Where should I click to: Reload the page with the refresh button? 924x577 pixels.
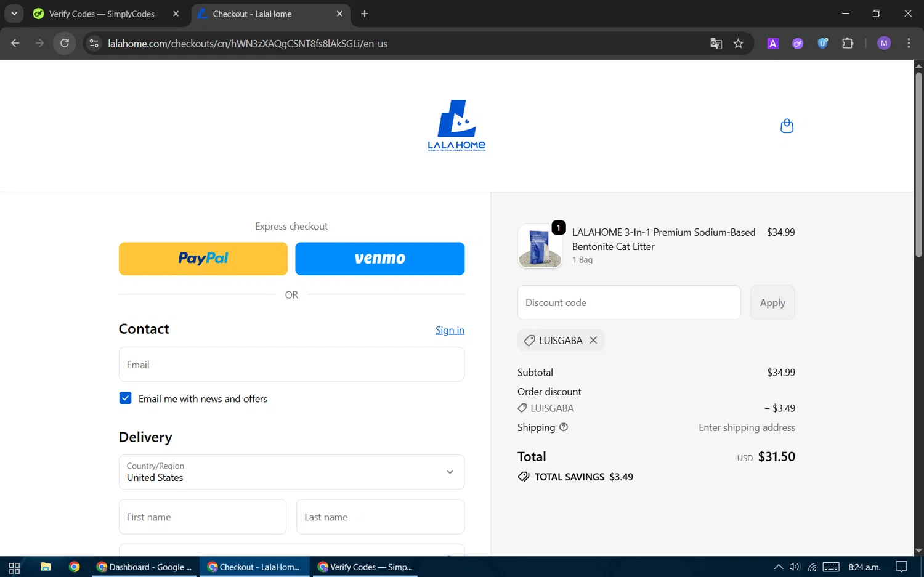65,43
